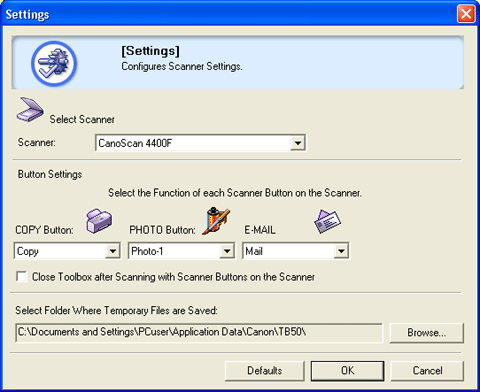Click the Cancel button
Screen dimensions: 480x392
tap(427, 371)
